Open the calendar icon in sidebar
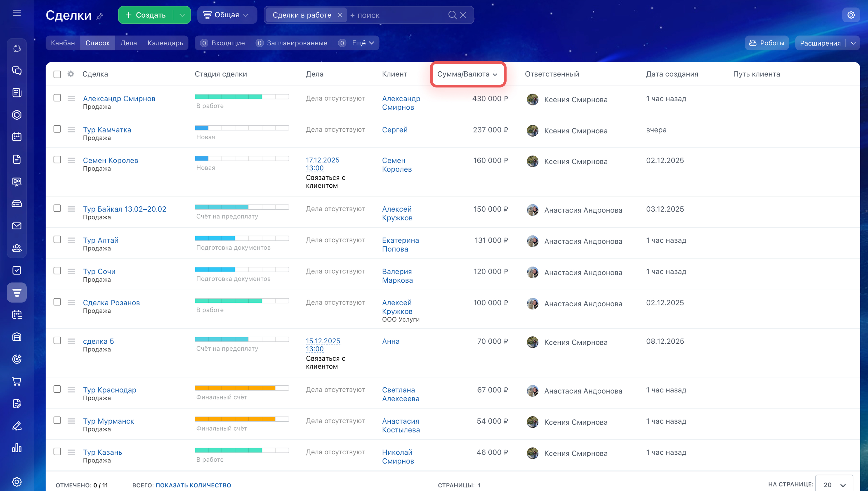The height and width of the screenshot is (491, 868). [x=17, y=137]
